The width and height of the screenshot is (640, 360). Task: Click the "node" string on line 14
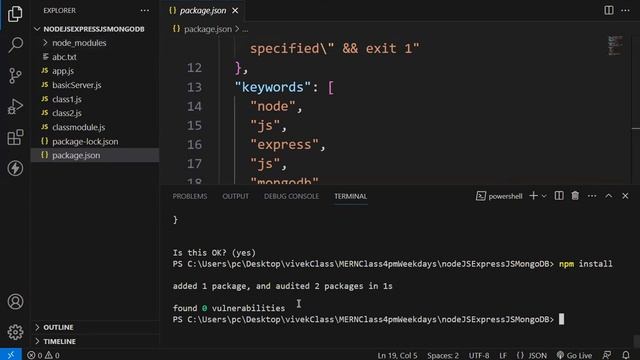pos(273,106)
